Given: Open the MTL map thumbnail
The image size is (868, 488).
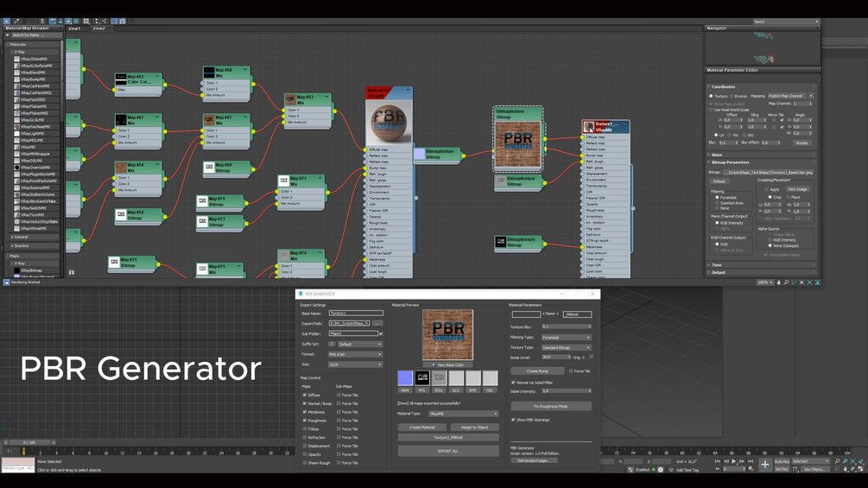Looking at the screenshot, I should pos(422,378).
